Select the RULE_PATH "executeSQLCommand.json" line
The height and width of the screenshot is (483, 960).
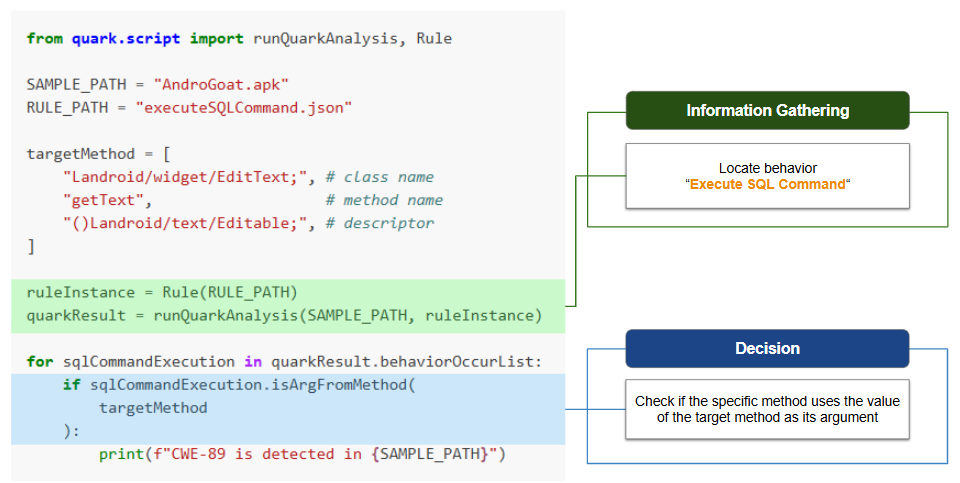(189, 108)
